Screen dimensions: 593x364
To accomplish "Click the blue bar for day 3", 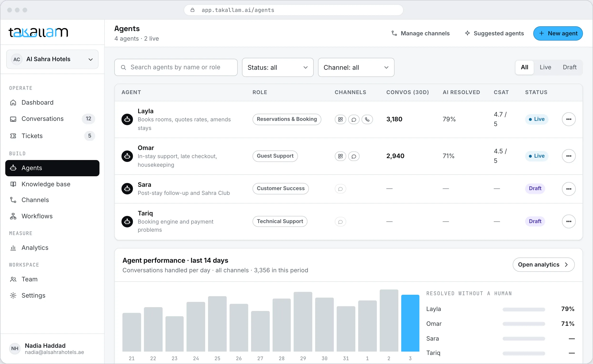I will (x=410, y=323).
